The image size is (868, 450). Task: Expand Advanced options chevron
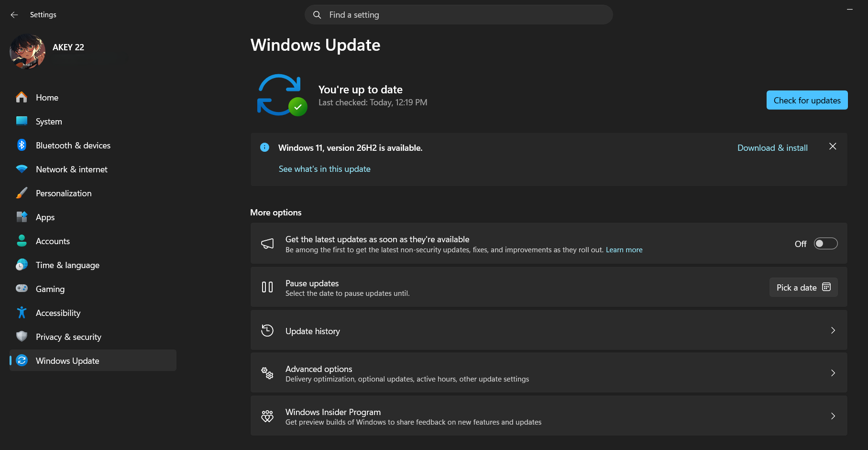(833, 373)
